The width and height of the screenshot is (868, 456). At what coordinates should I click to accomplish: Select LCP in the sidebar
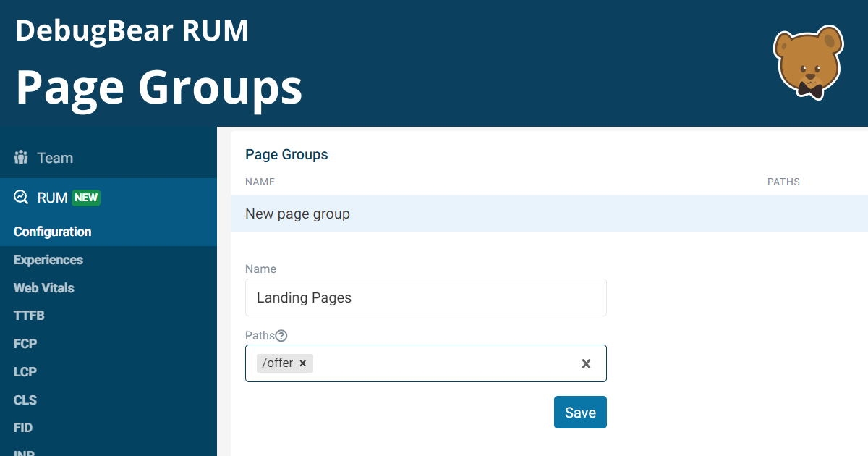tap(25, 371)
